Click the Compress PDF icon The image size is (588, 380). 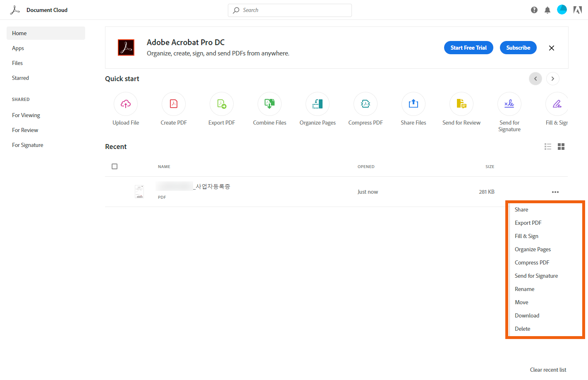[x=366, y=104]
